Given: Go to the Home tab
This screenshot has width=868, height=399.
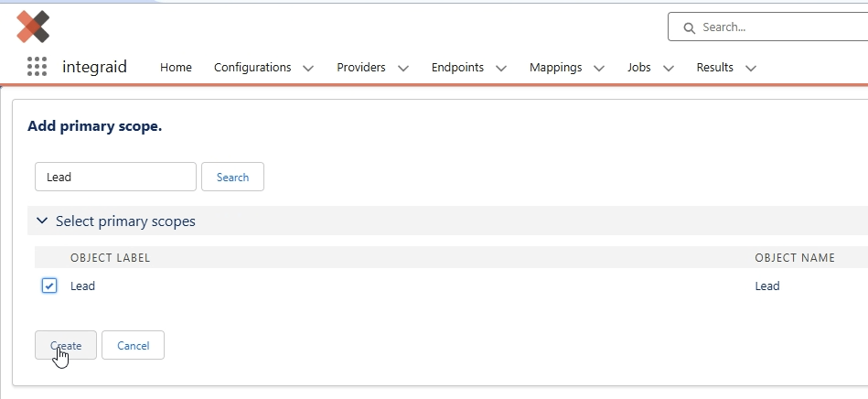Looking at the screenshot, I should tap(176, 67).
